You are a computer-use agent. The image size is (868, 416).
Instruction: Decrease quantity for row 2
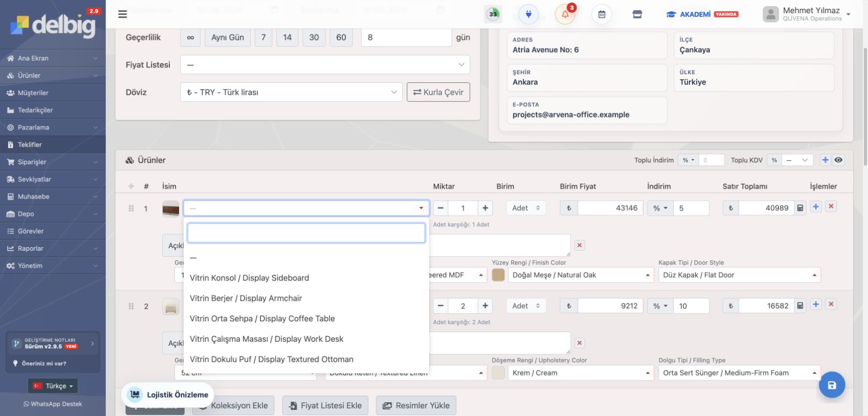pos(440,306)
